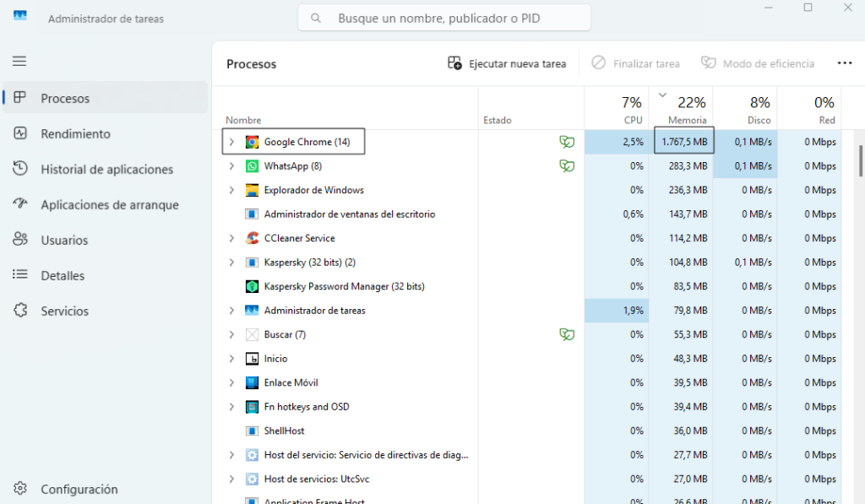The image size is (865, 504).
Task: Select the 1,9% CPU cell for Administrador de tareas
Action: click(x=617, y=311)
